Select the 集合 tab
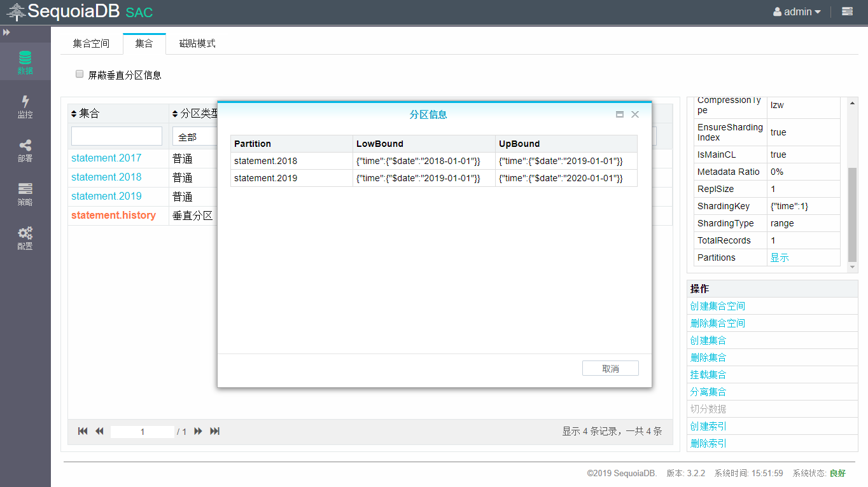This screenshot has width=868, height=487. click(144, 43)
